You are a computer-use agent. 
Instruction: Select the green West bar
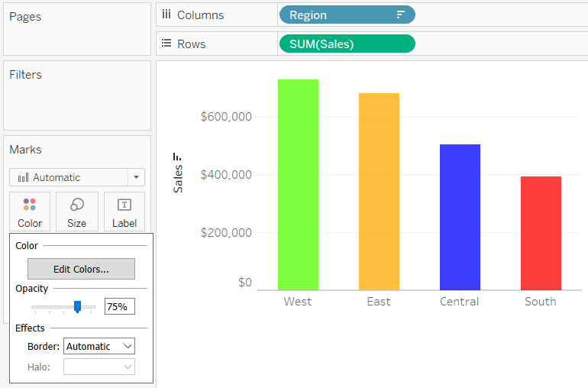pyautogui.click(x=298, y=185)
